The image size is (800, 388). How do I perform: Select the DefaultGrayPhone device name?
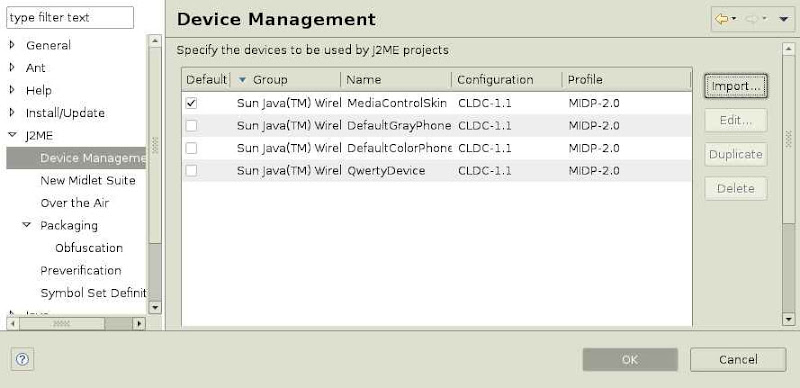[399, 126]
